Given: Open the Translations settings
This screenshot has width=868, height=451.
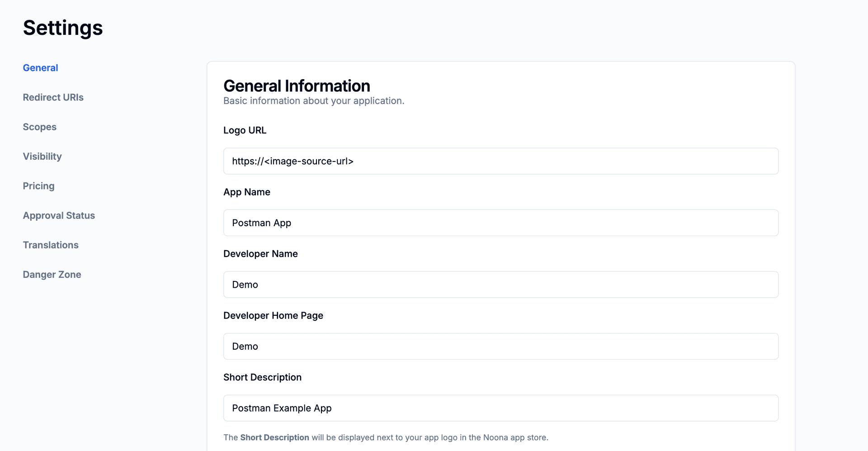Looking at the screenshot, I should (x=51, y=245).
